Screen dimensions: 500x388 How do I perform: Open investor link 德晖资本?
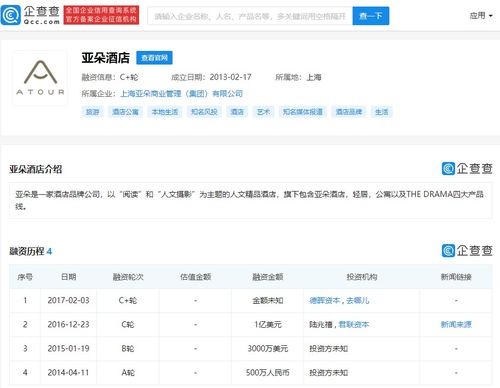[324, 301]
